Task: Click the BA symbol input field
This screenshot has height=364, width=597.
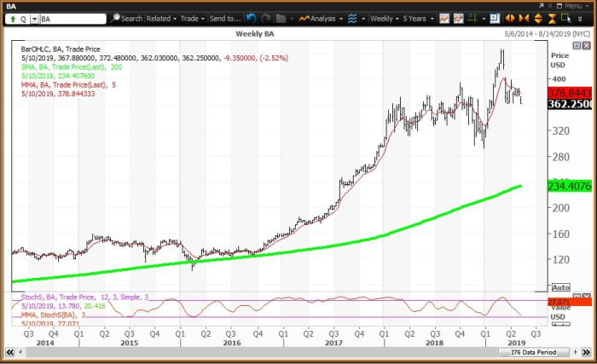Action: [72, 19]
